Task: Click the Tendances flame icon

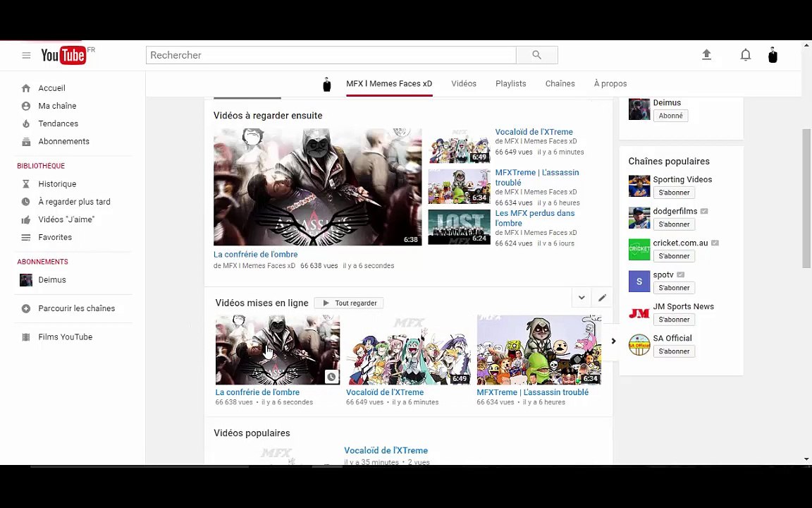Action: click(26, 123)
